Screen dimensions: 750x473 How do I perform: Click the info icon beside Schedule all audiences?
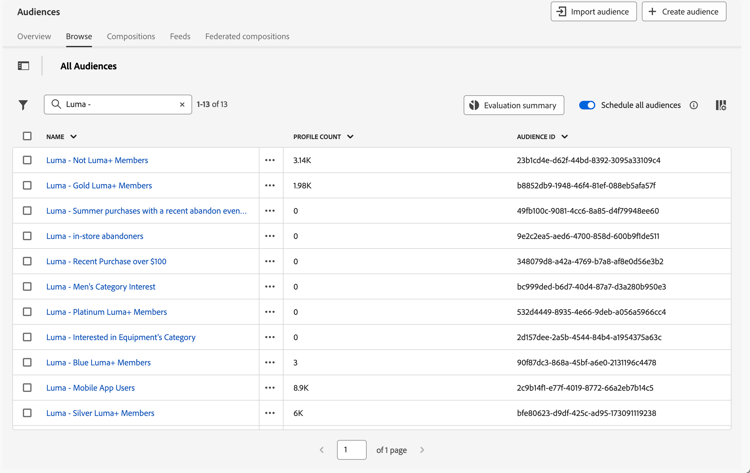(x=694, y=105)
